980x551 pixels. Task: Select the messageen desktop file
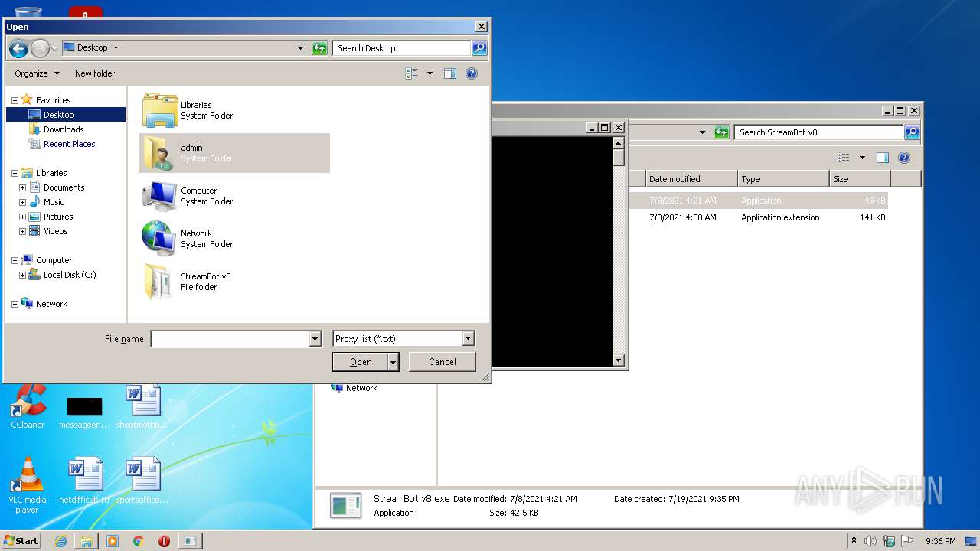click(84, 412)
